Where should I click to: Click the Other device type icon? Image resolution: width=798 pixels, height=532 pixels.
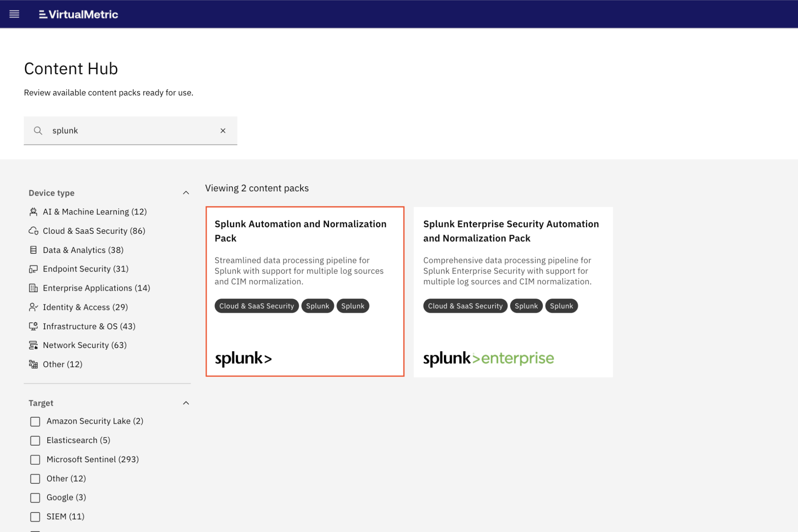33,364
